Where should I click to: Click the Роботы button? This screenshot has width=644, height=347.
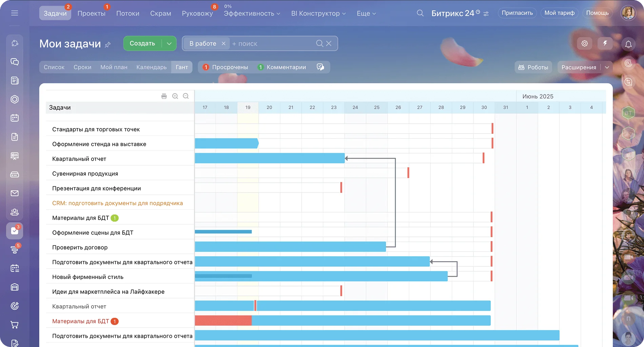tap(533, 67)
